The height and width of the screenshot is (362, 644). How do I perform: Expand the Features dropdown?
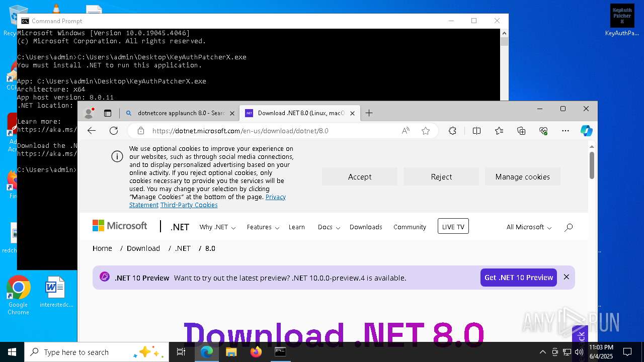point(263,227)
